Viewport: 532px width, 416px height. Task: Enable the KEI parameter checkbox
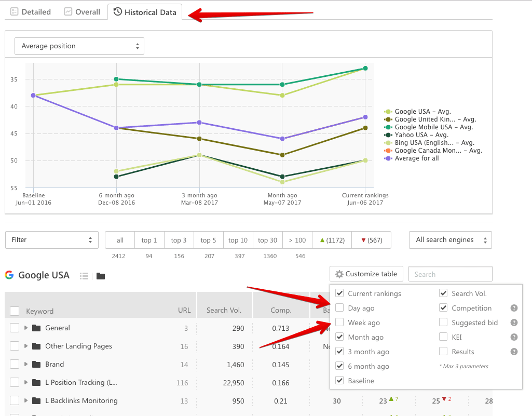tap(443, 337)
